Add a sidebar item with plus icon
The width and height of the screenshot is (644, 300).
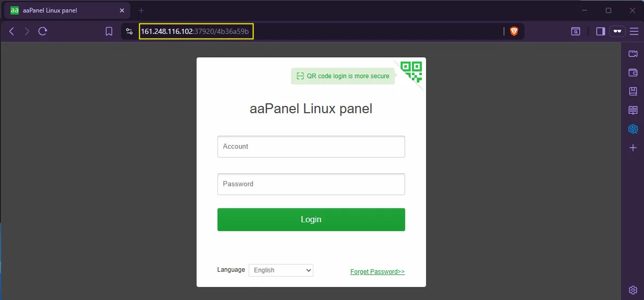pos(633,148)
